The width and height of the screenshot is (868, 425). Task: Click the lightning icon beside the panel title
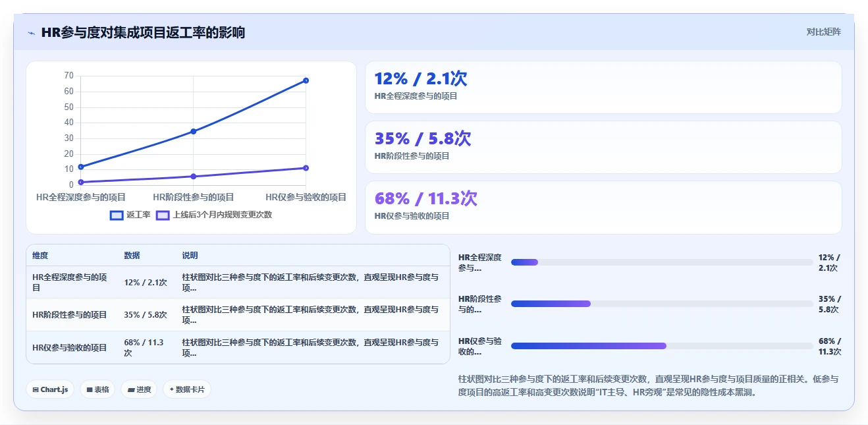[32, 33]
